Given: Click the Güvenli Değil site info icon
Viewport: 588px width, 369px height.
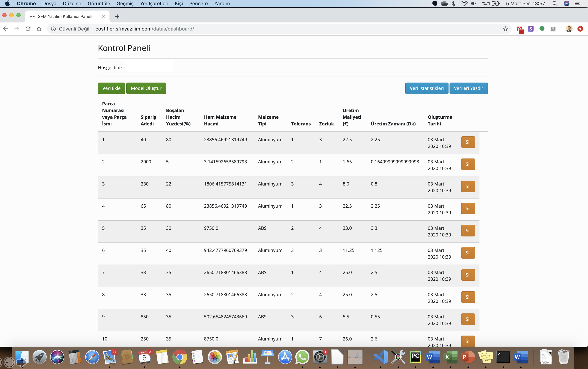Looking at the screenshot, I should tap(53, 29).
